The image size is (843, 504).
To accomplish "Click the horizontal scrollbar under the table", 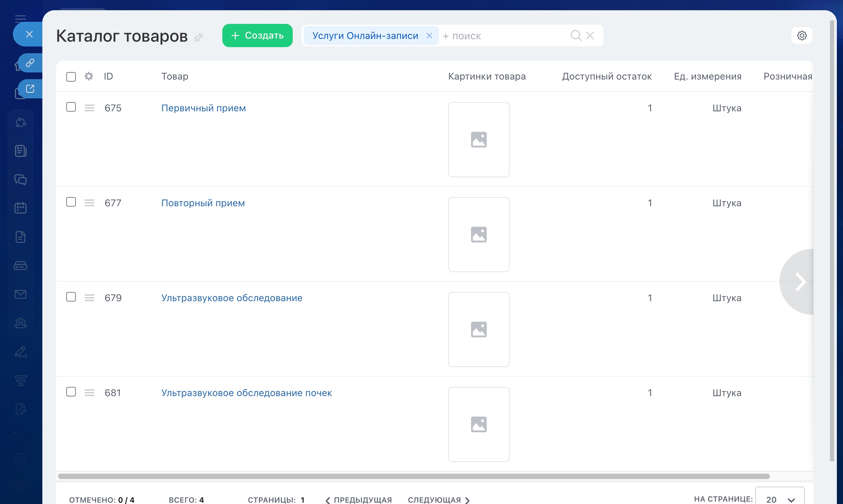I will (x=413, y=476).
